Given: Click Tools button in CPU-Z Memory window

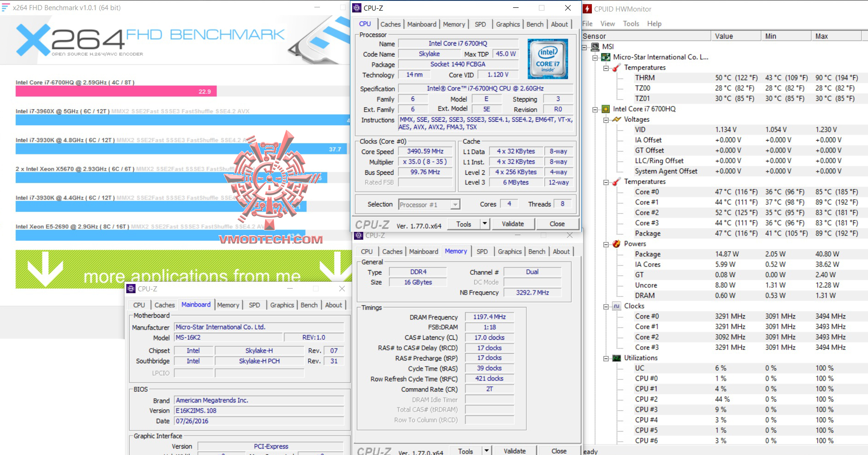Looking at the screenshot, I should pos(466,451).
